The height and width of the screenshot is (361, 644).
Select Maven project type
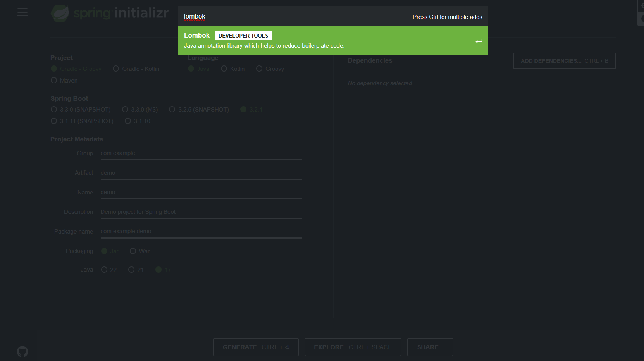coord(64,80)
